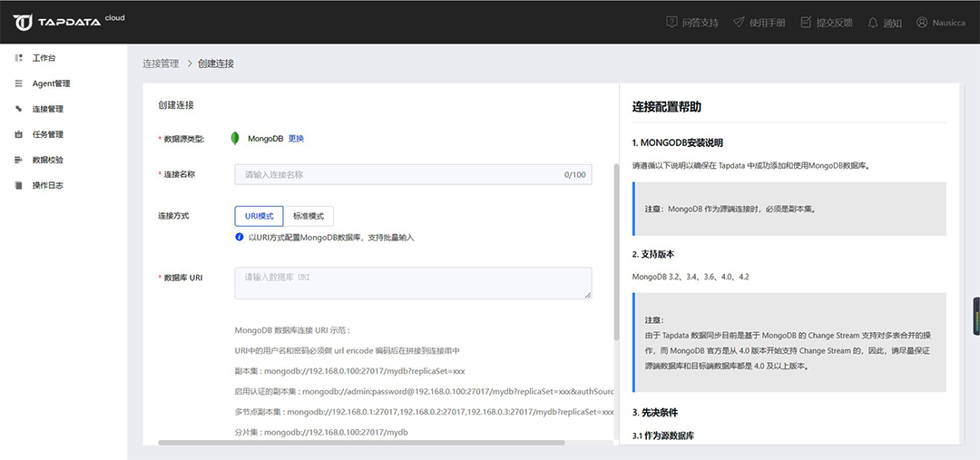The image size is (980, 460).
Task: Click 通知 in the top bar
Action: (893, 23)
